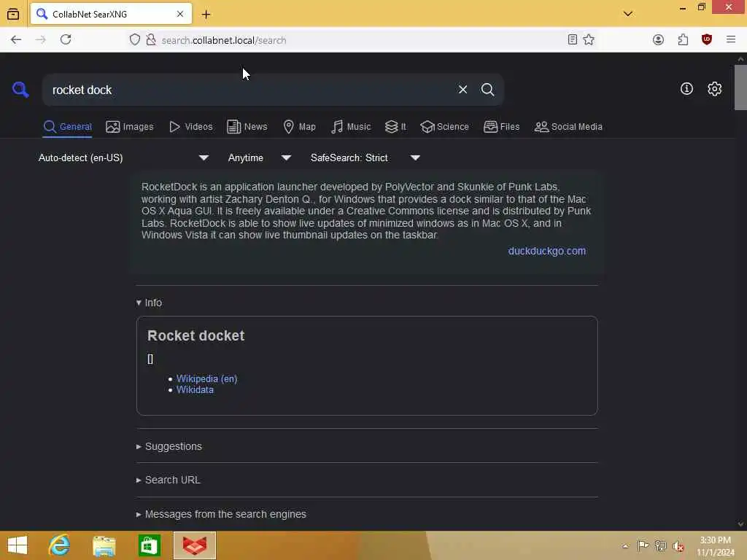747x560 pixels.
Task: Select the CollabNet SearXNG tab
Action: click(111, 15)
